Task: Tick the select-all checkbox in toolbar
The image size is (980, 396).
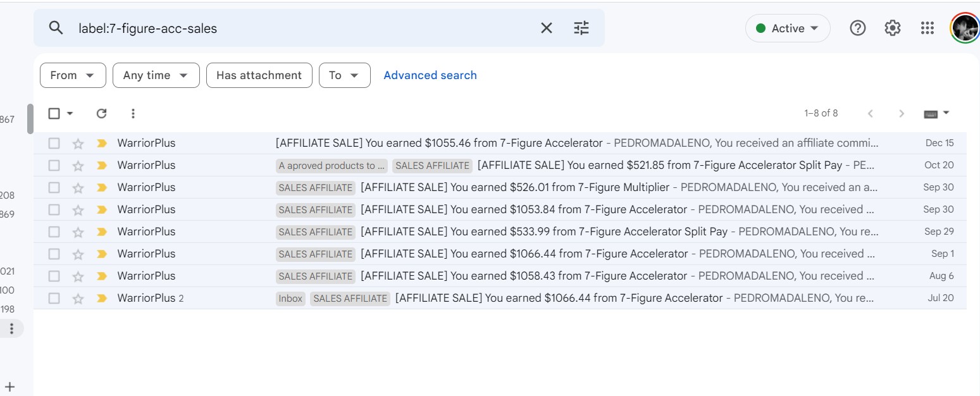Action: tap(54, 113)
